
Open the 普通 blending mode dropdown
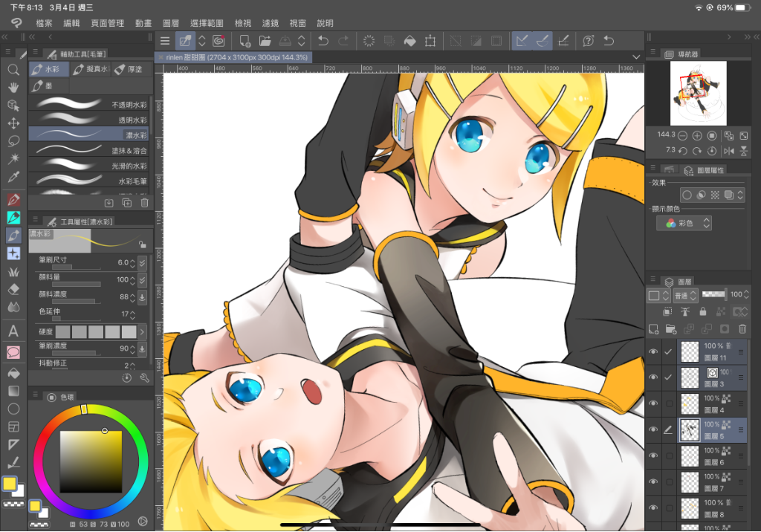point(685,295)
